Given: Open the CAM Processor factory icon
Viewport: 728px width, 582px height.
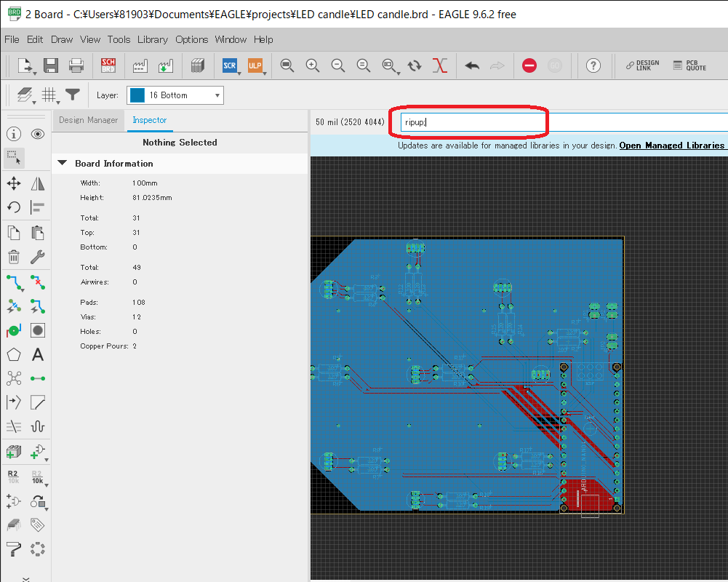Looking at the screenshot, I should (x=140, y=65).
